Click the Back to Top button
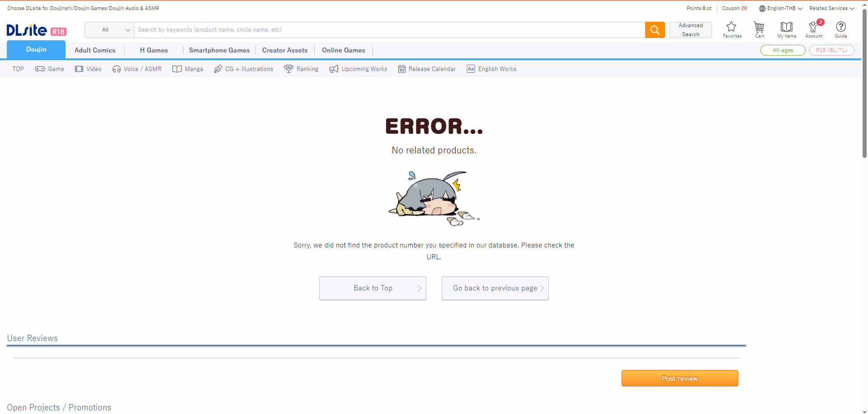 tap(373, 288)
